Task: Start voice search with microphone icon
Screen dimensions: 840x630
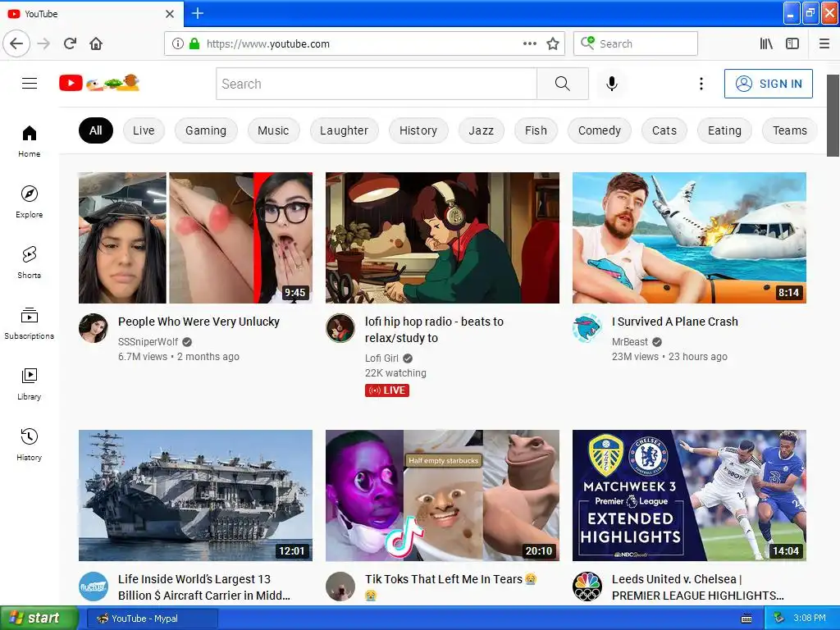Action: 612,84
